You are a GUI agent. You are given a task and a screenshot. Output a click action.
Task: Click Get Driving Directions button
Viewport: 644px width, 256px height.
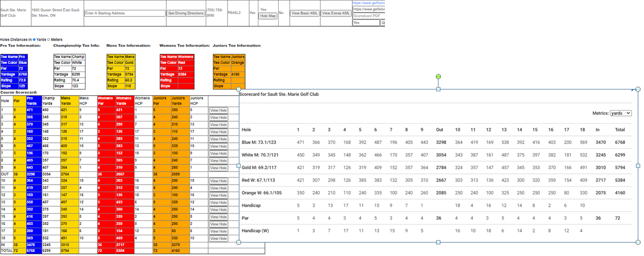pos(186,13)
